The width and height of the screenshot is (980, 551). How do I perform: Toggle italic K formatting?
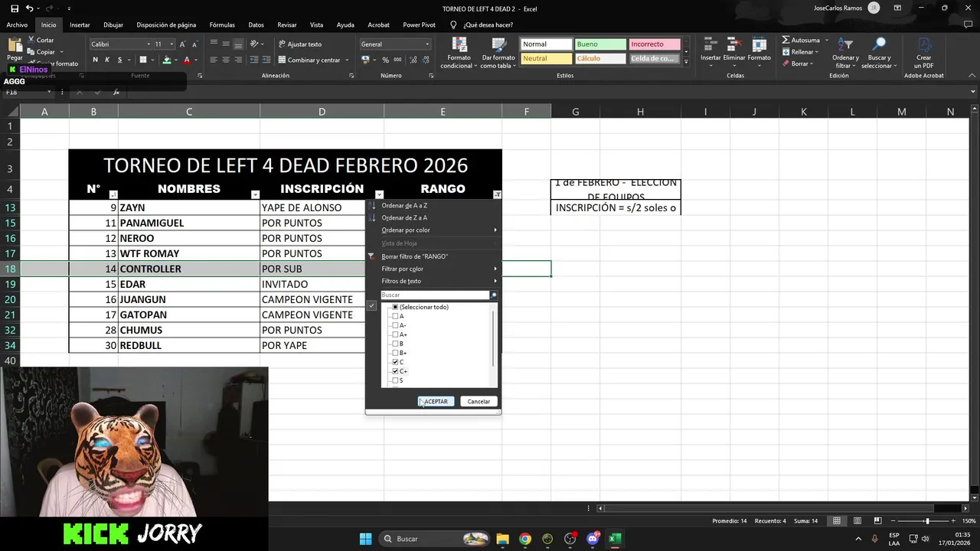[x=107, y=60]
